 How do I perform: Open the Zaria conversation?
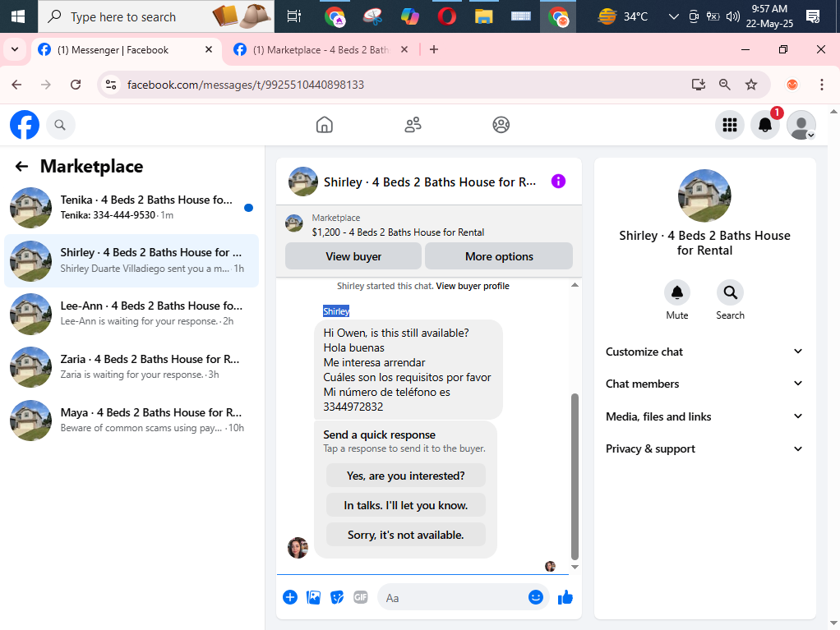[x=132, y=366]
